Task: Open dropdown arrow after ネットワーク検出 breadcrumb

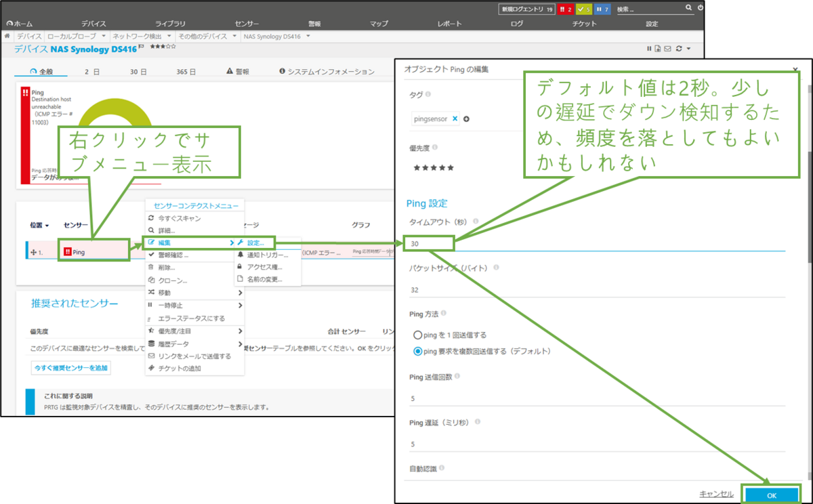Action: pos(169,35)
